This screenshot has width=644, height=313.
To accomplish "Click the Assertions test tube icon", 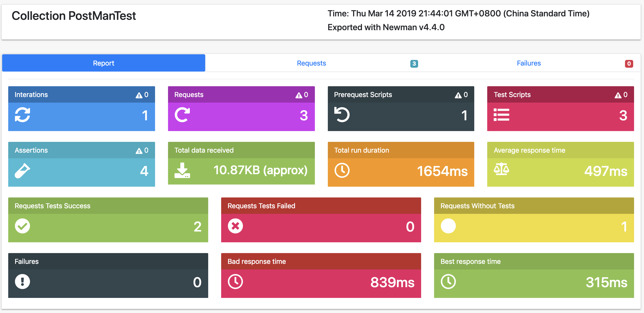I will 22,171.
